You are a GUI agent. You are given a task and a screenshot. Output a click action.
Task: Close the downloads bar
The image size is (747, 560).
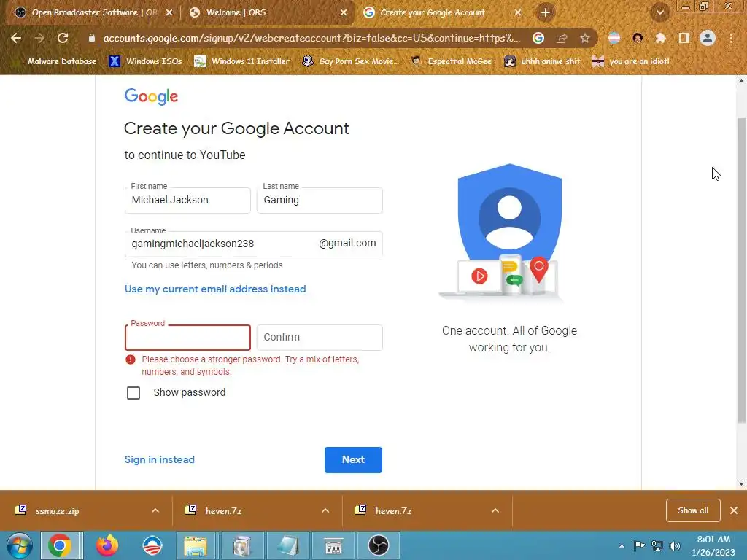[x=734, y=510]
